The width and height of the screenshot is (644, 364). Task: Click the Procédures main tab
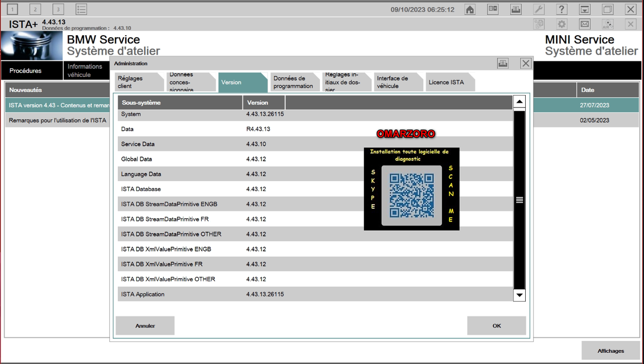point(32,70)
